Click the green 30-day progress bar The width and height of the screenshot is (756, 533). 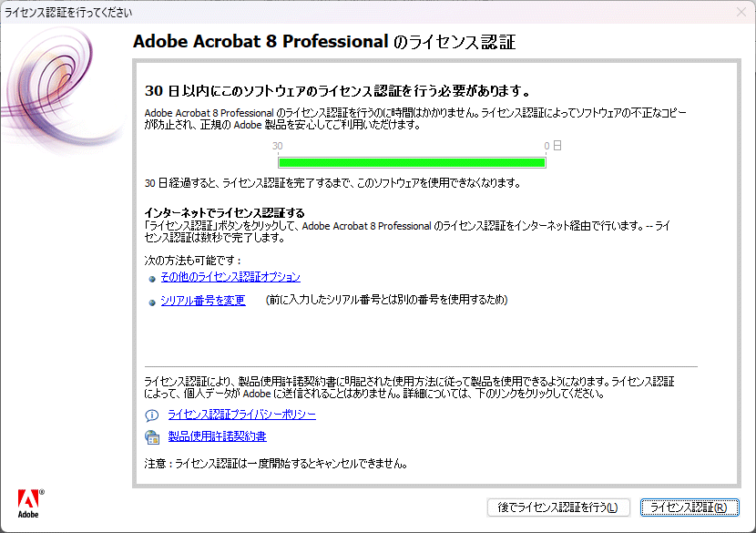pos(412,162)
